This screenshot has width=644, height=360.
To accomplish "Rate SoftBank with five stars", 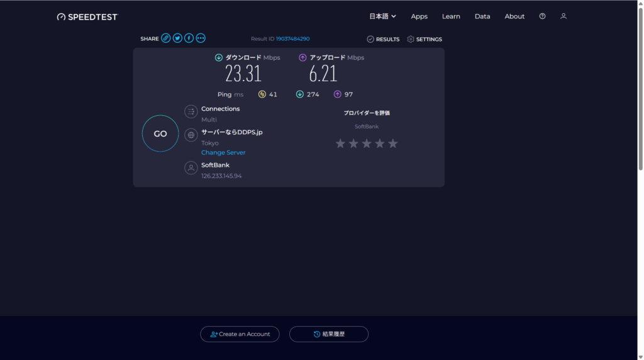I will pos(393,143).
